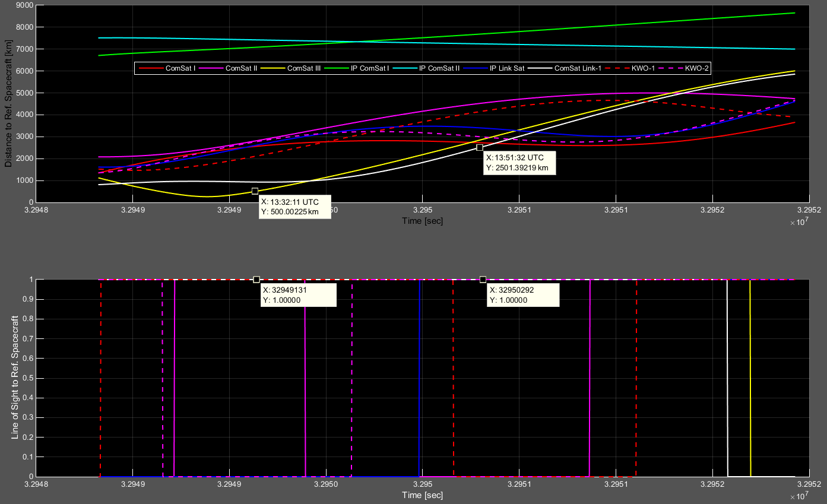Click IP ComSat II legend label
Image resolution: width=827 pixels, height=504 pixels.
(x=439, y=68)
